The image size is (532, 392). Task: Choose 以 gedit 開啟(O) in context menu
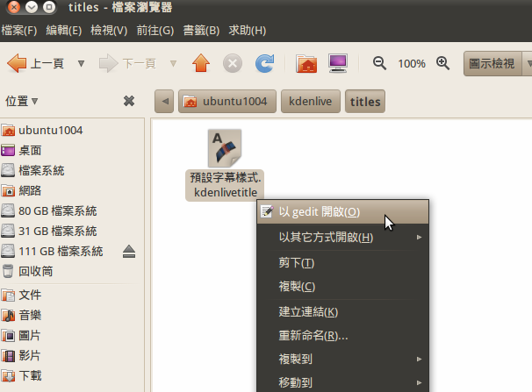(x=342, y=211)
